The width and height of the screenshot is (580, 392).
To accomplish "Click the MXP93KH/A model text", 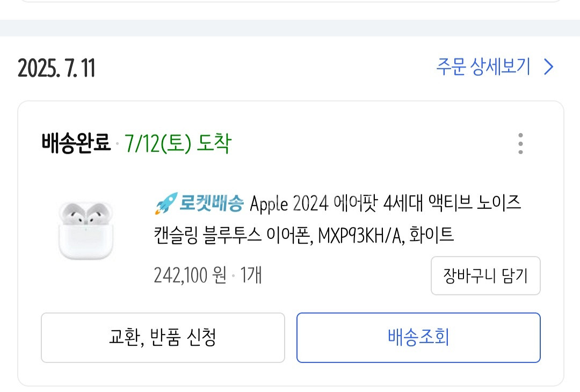I will tap(361, 235).
